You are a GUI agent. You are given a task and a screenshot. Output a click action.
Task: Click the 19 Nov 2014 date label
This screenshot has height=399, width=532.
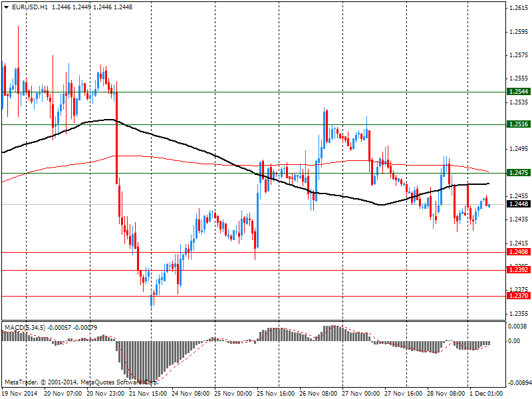click(x=20, y=394)
